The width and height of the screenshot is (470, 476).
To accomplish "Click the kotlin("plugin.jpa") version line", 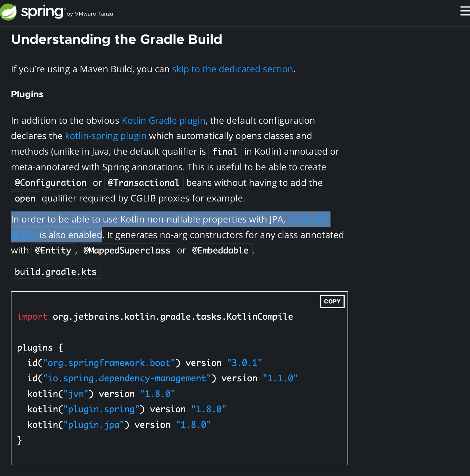I will pyautogui.click(x=119, y=425).
